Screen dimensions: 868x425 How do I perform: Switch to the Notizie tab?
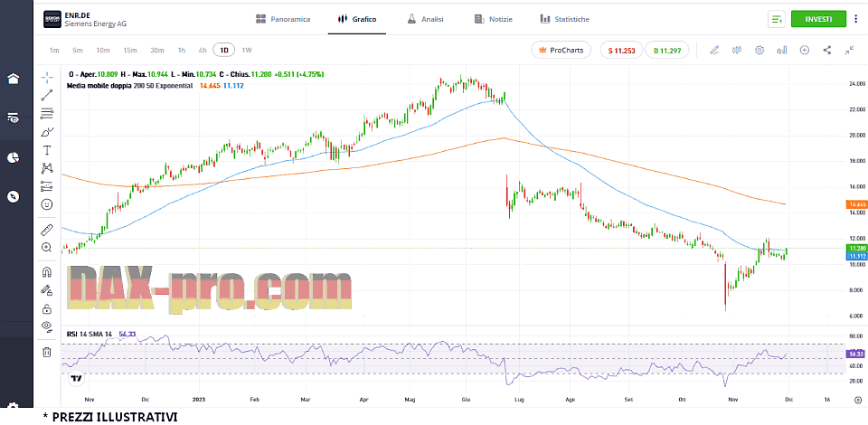(494, 19)
